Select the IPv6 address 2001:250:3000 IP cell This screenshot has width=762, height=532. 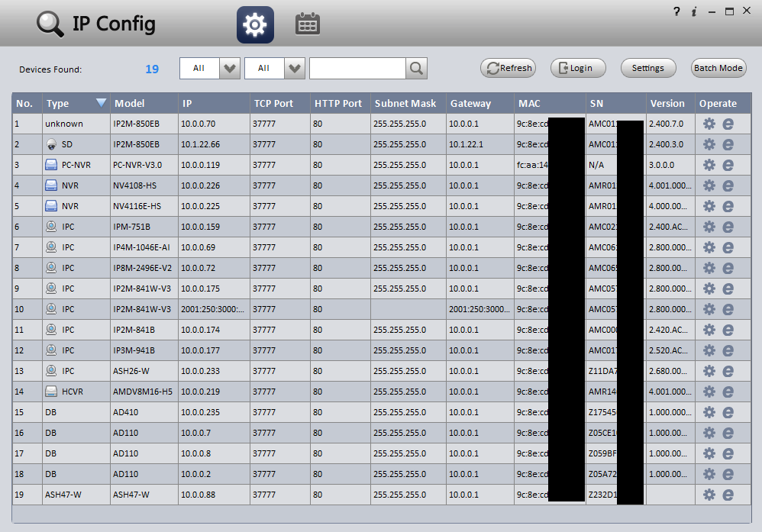point(215,309)
